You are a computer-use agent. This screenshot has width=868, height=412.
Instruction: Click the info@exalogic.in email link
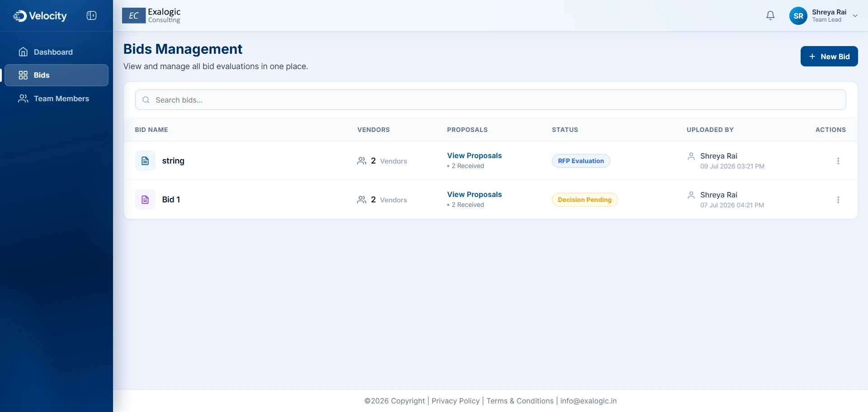(x=588, y=401)
